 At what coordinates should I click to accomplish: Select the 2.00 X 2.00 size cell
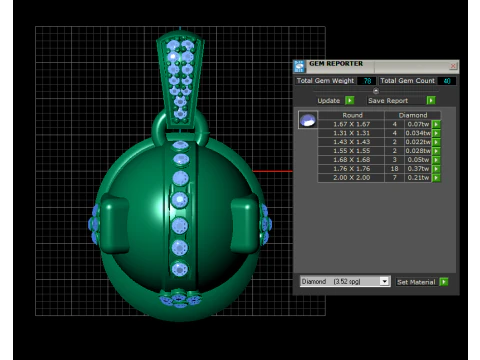[x=351, y=178]
